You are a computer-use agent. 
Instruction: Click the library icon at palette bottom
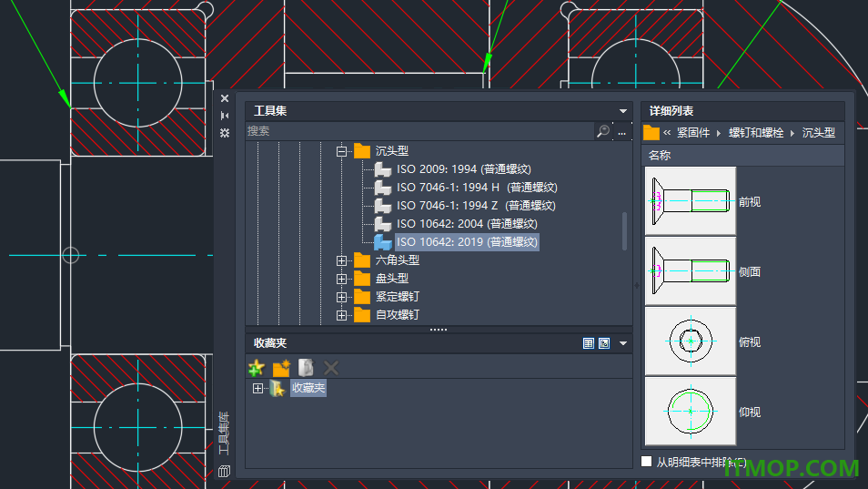[224, 472]
